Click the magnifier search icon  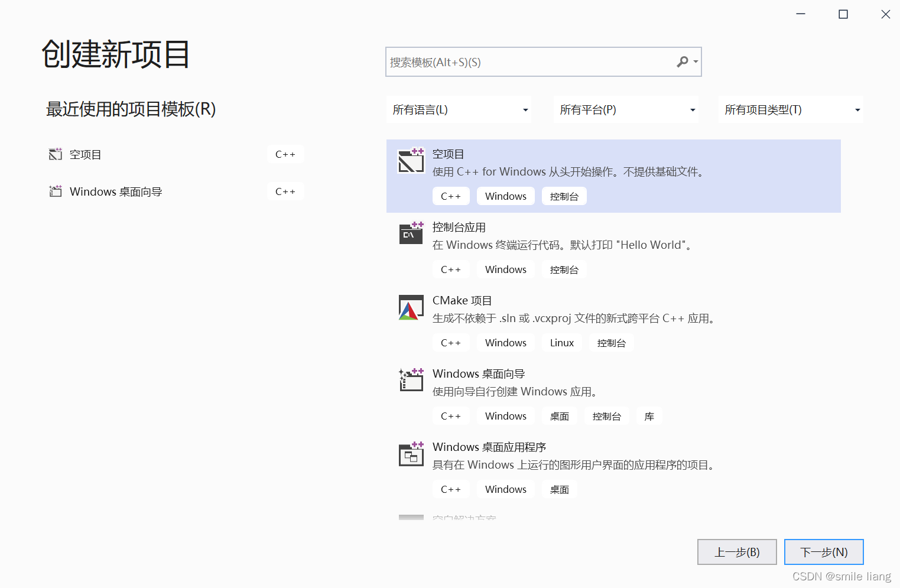tap(683, 61)
